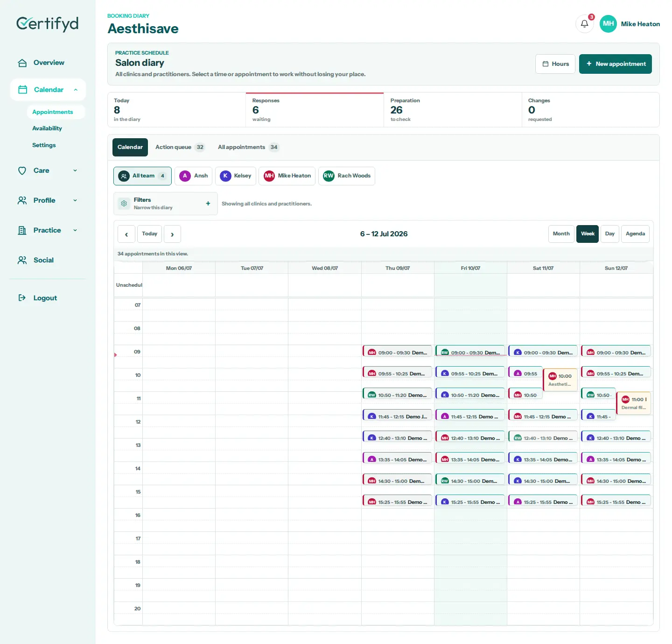
Task: Go to the next week arrow
Action: click(172, 234)
